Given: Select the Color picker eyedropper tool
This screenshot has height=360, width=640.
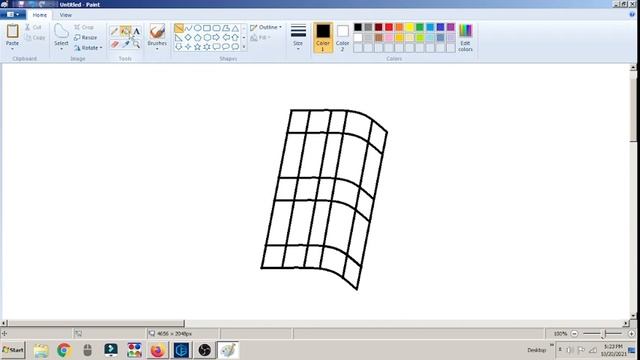Looking at the screenshot, I should point(125,44).
